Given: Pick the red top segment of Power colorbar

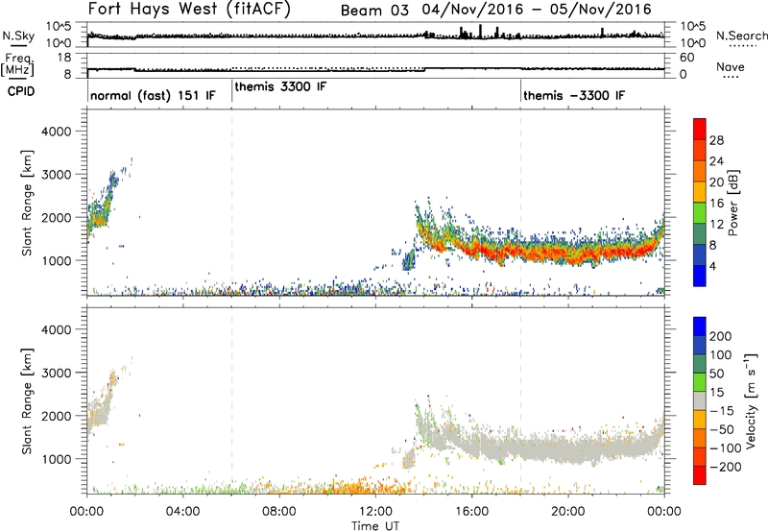Looking at the screenshot, I should click(700, 129).
